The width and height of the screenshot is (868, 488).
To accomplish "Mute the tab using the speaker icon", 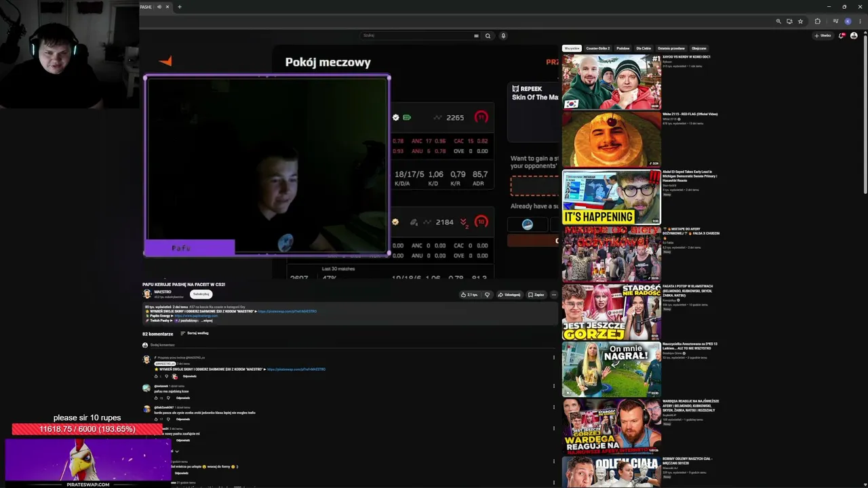I will pyautogui.click(x=159, y=7).
